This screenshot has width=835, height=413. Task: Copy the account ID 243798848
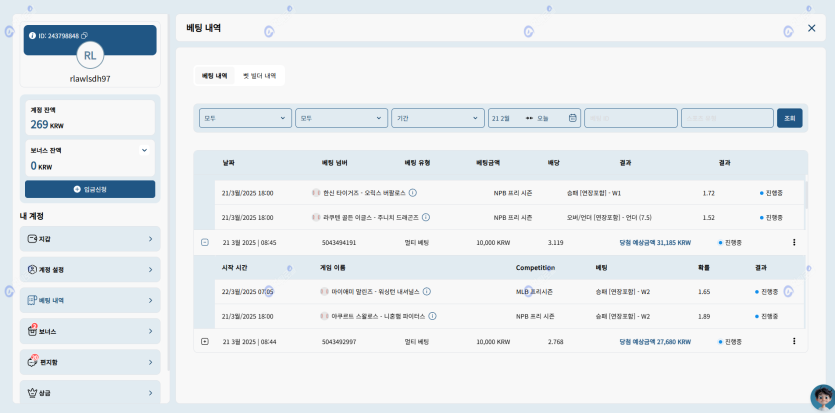click(x=84, y=36)
